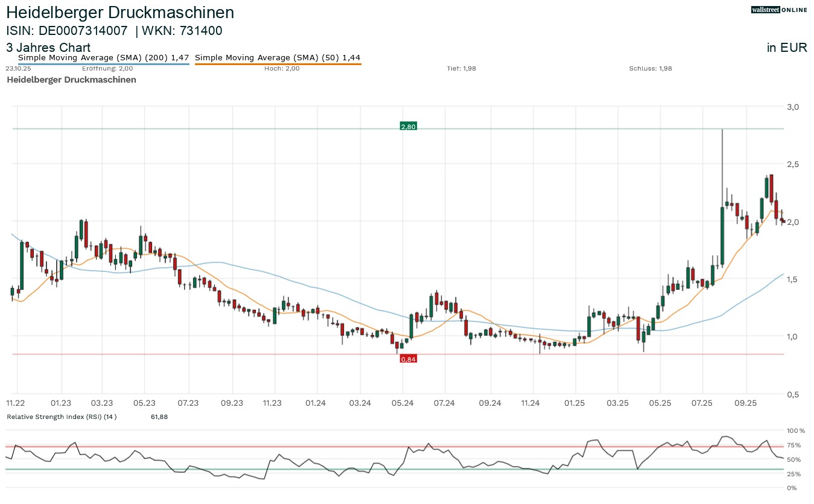Click the wallstreet ONLINE logo
814x504 pixels.
click(x=778, y=10)
